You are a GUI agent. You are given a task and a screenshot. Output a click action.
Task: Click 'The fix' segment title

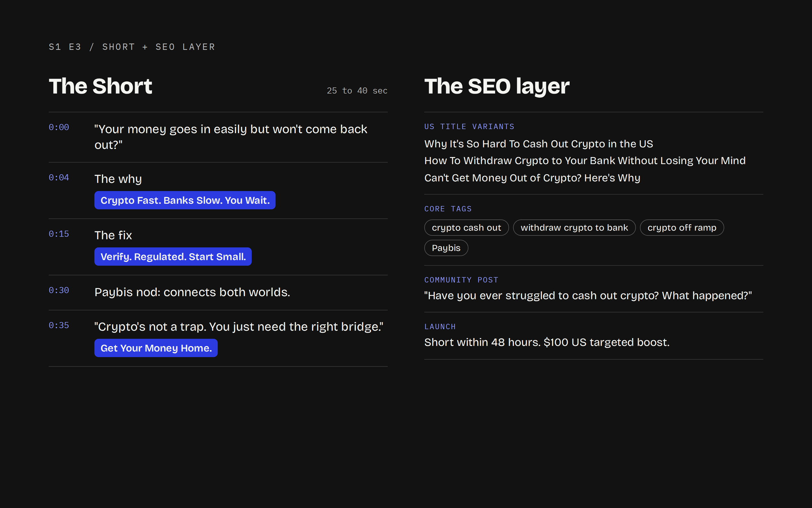tap(113, 235)
